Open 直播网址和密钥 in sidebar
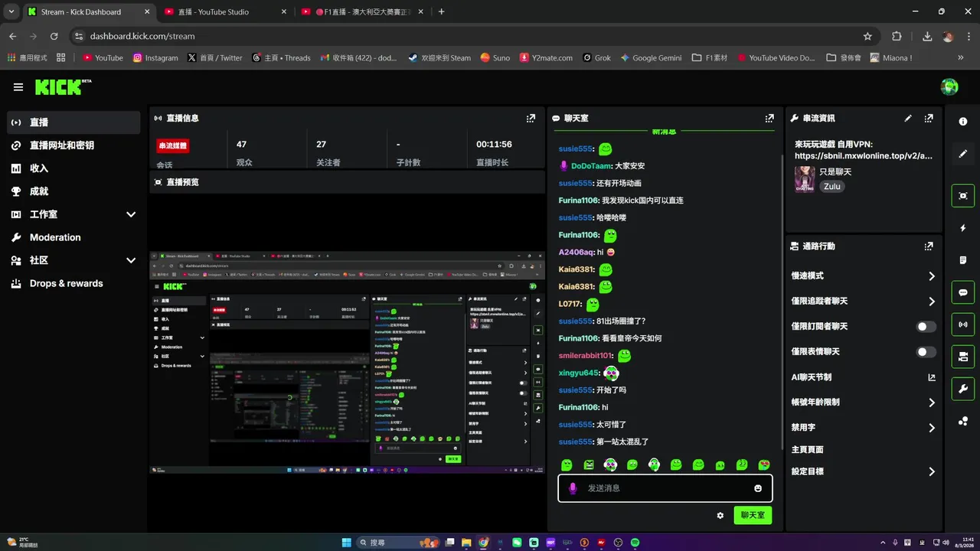The image size is (980, 551). click(x=74, y=145)
